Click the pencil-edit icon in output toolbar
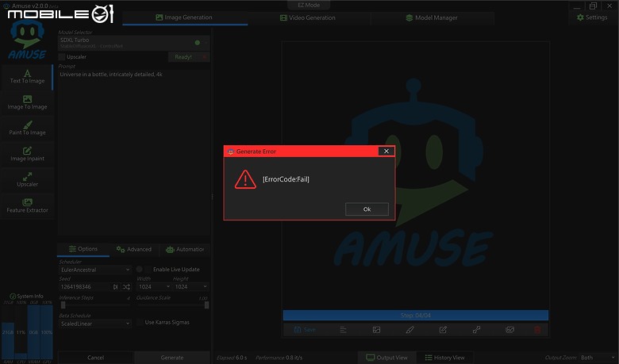The width and height of the screenshot is (619, 364). click(x=443, y=330)
